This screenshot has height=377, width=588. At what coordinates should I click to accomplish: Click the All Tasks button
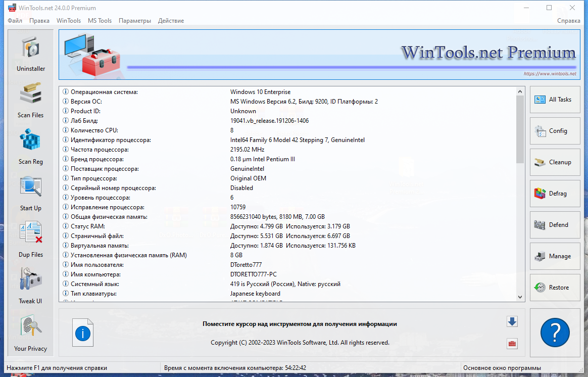[555, 100]
